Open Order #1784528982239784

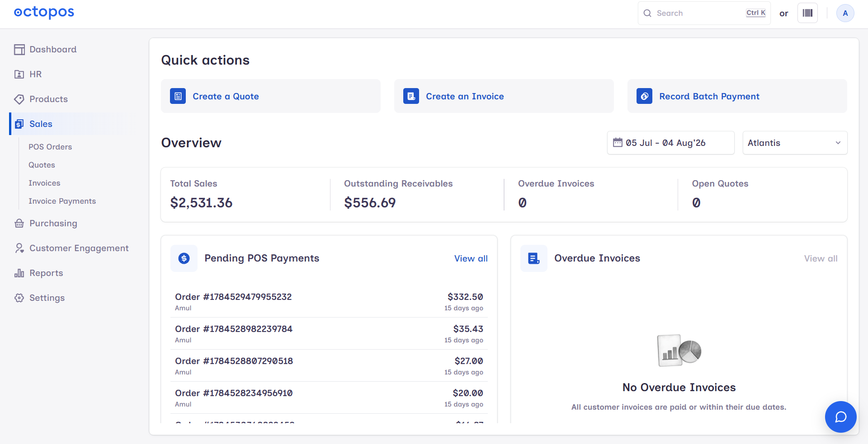pos(329,334)
